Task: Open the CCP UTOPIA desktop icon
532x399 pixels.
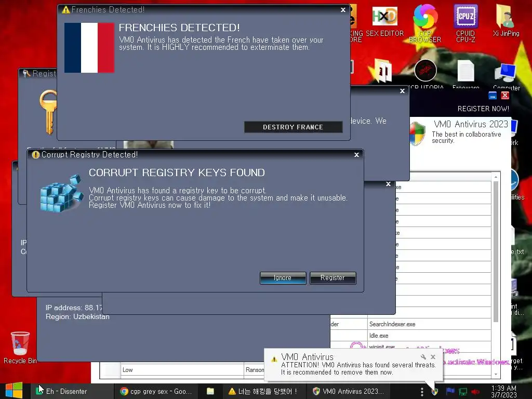Action: 425,73
